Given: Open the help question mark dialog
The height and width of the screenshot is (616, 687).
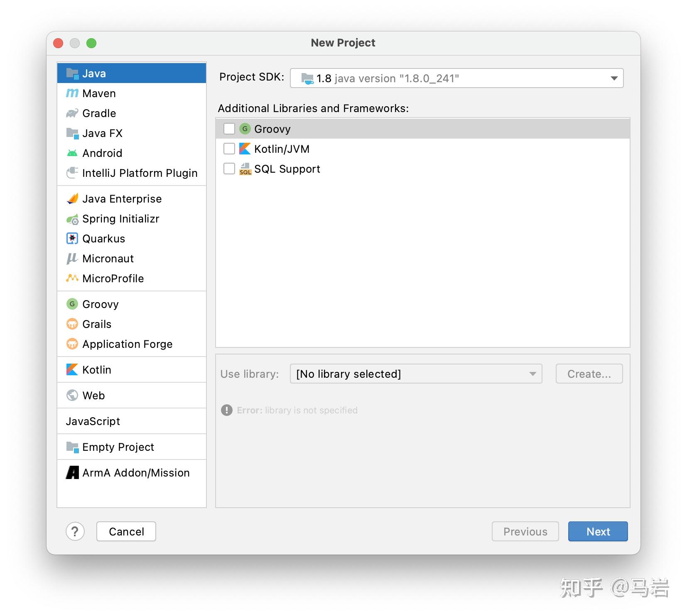Looking at the screenshot, I should 75,531.
